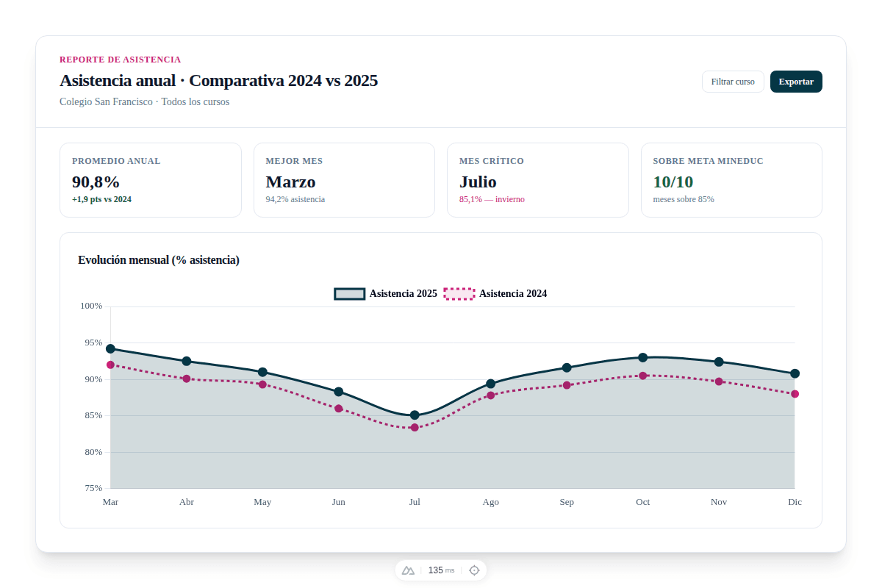Click the 95% y-axis label
Image resolution: width=882 pixels, height=588 pixels.
tap(93, 343)
